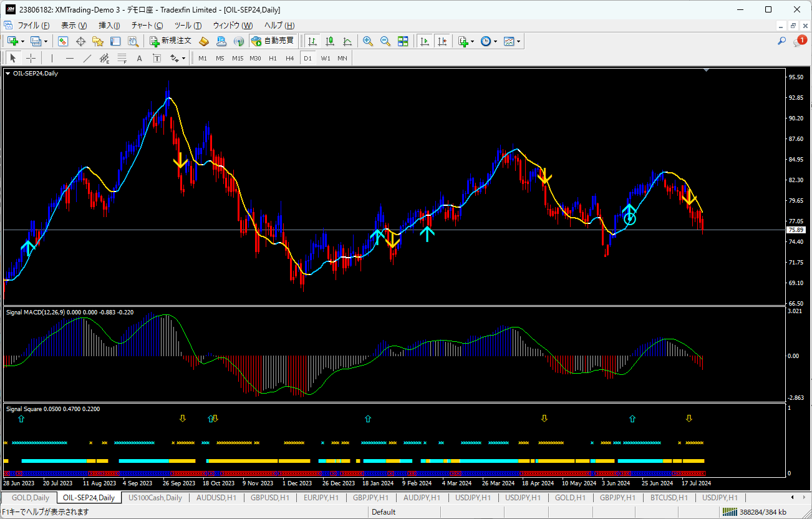Select the Fibonacci Retracement tool
The width and height of the screenshot is (812, 519).
click(122, 58)
